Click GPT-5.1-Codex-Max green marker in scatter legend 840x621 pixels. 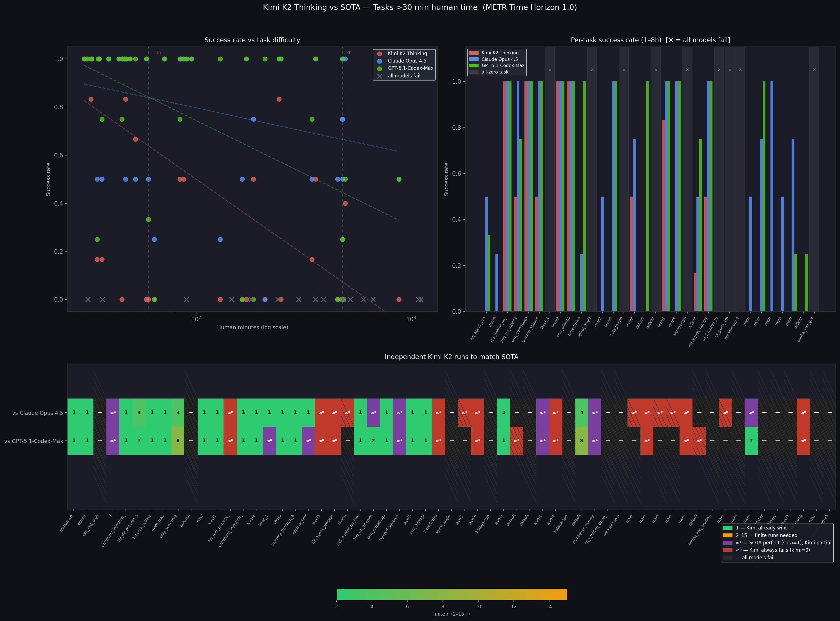[379, 68]
